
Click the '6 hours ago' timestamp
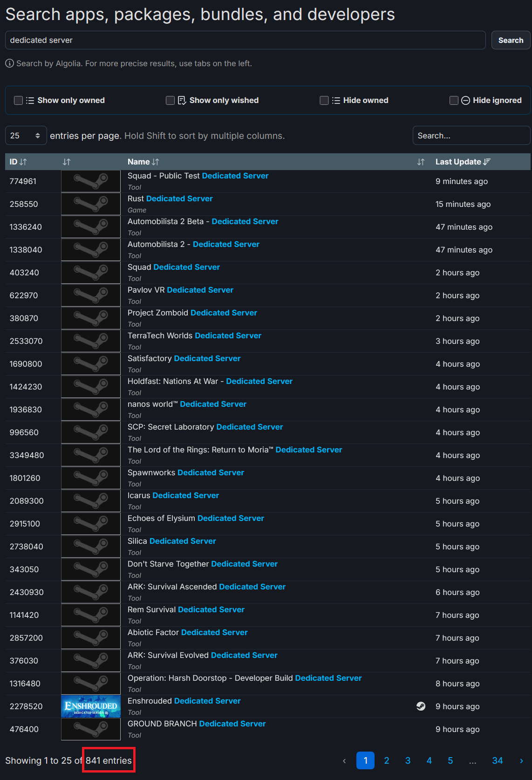457,592
